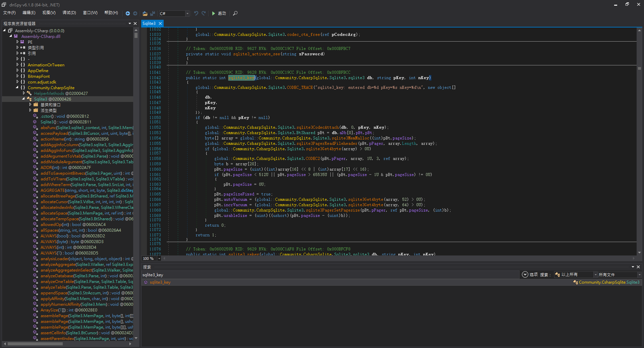Toggle the search options (选项) button

pos(525,275)
